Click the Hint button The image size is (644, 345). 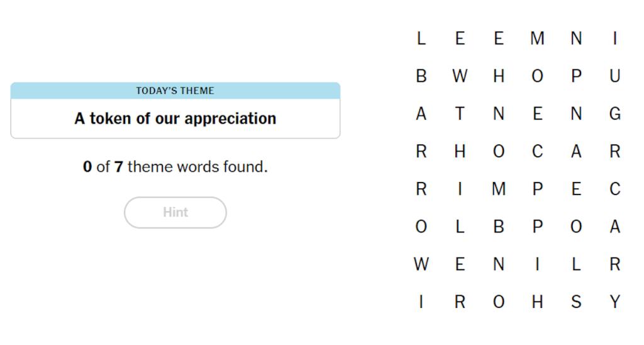[175, 212]
